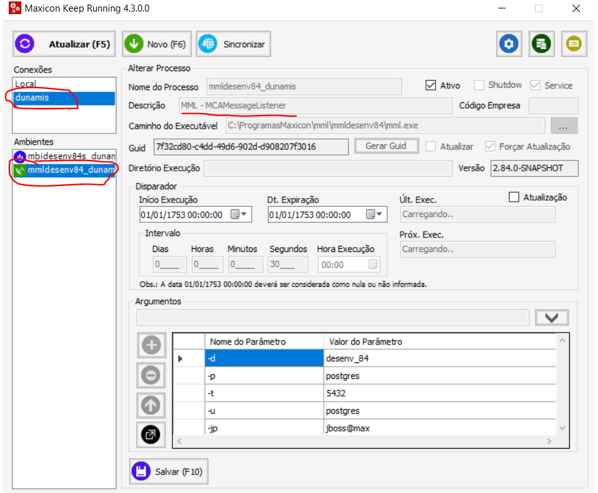Select the Local connection
The height and width of the screenshot is (493, 598).
(64, 84)
